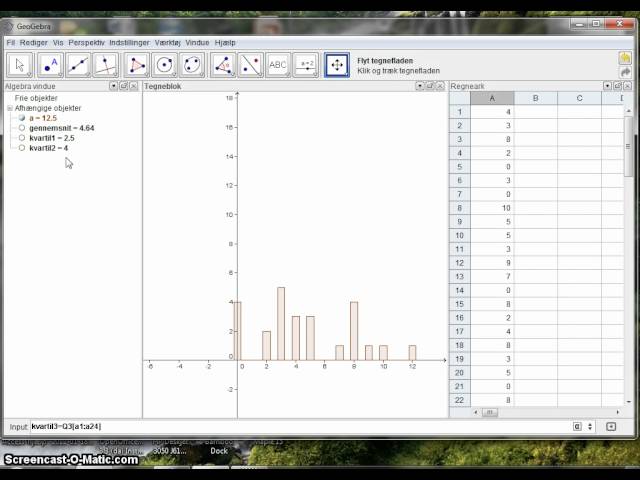Screen dimensions: 640x480
Task: Select spreadsheet column B header
Action: click(x=536, y=98)
